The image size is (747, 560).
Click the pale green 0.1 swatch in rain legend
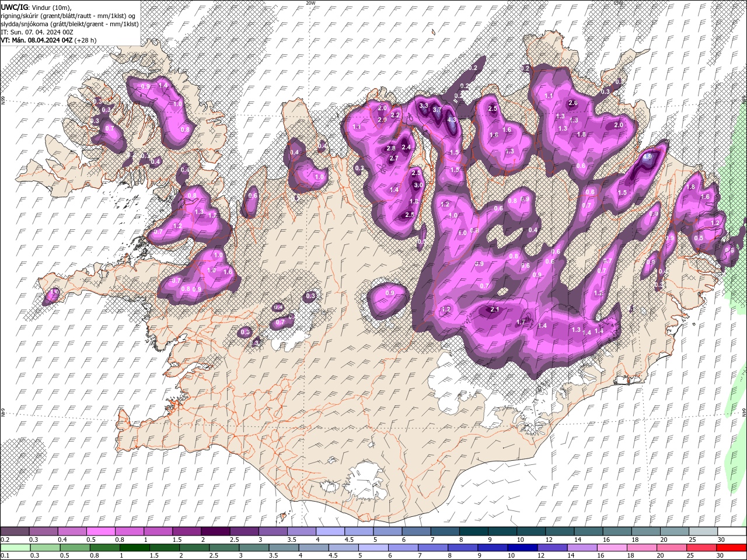(15, 548)
